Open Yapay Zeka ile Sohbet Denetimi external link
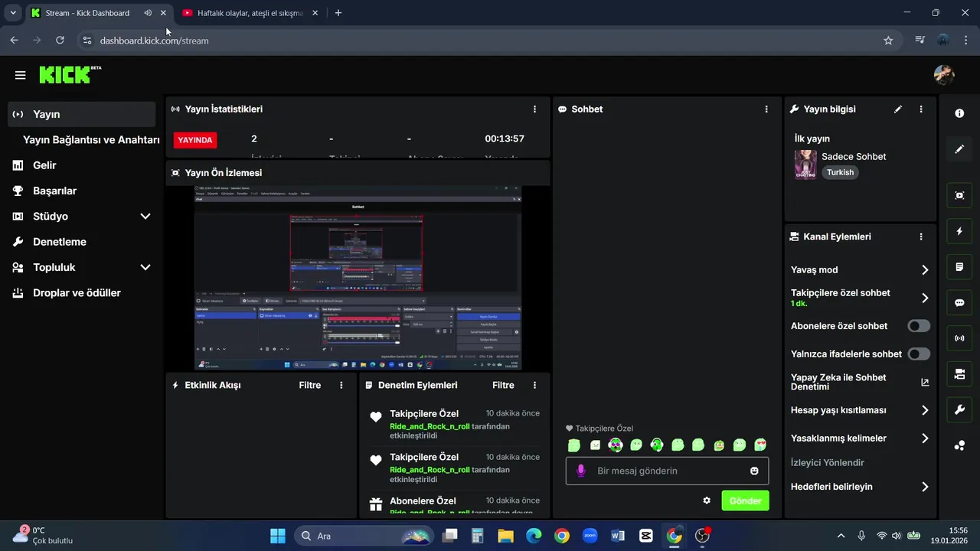This screenshot has width=980, height=551. pos(925,383)
